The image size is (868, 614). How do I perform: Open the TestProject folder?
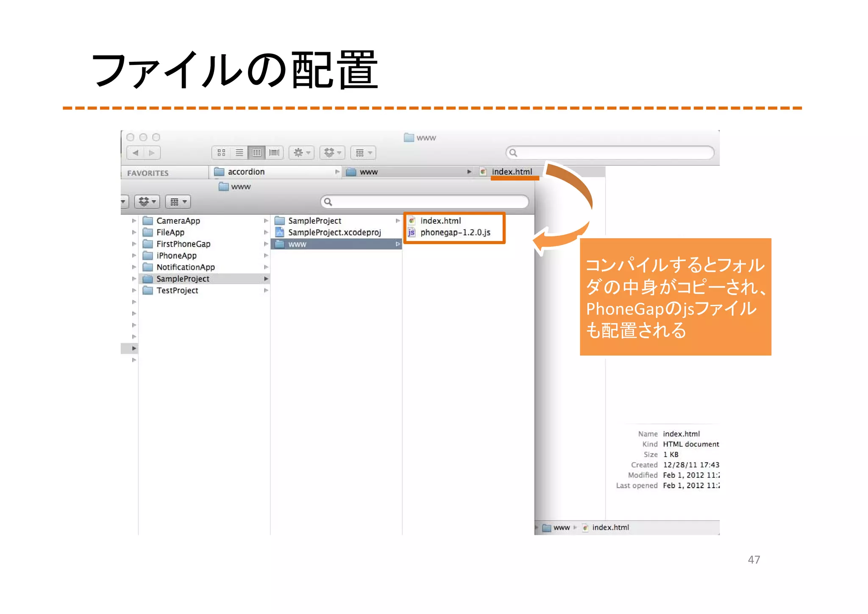[177, 290]
